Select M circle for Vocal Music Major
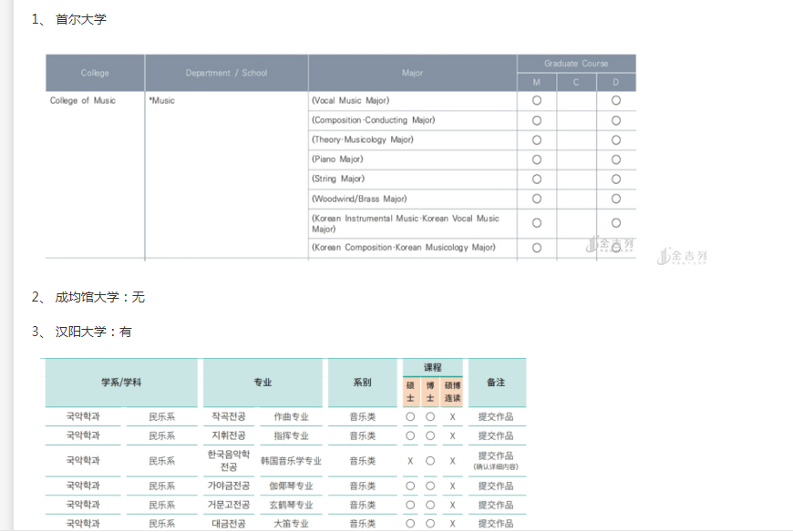The image size is (793, 532). [x=537, y=100]
